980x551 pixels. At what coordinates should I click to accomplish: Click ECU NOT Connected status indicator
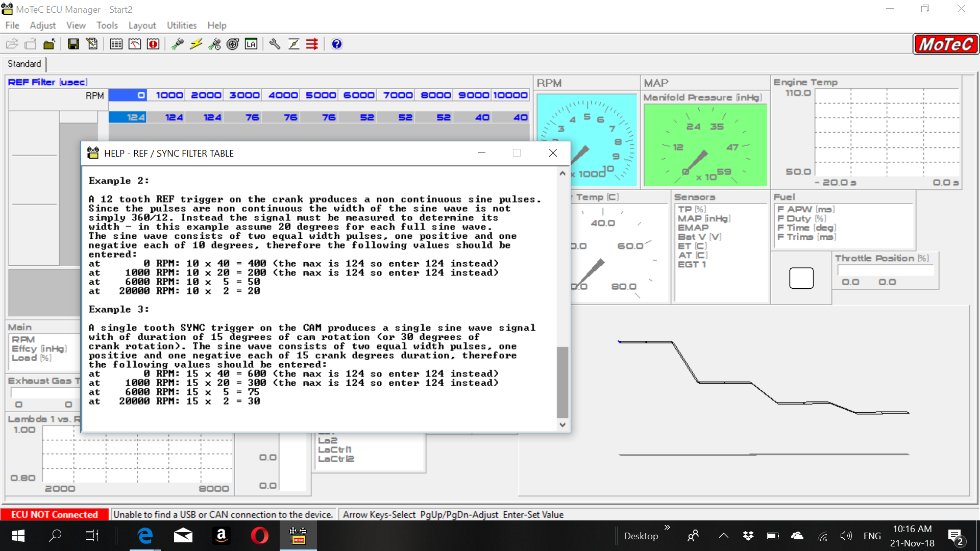(x=55, y=514)
